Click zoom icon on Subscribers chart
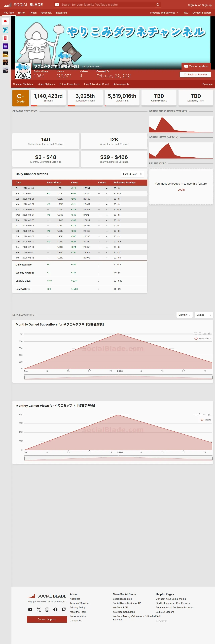The image size is (215, 644). pyautogui.click(x=196, y=334)
